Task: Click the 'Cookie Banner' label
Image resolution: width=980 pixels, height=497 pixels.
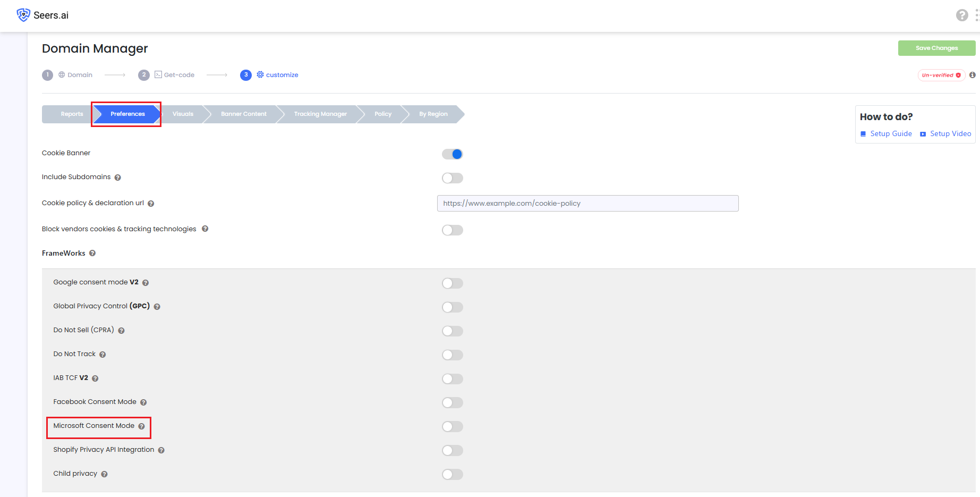Action: coord(66,153)
